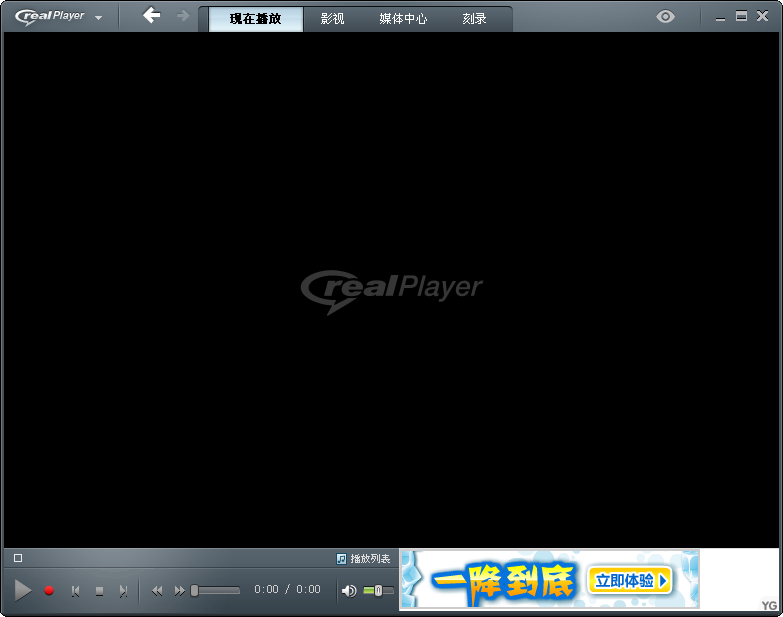Rewind with the double left arrows
The height and width of the screenshot is (617, 783).
157,591
